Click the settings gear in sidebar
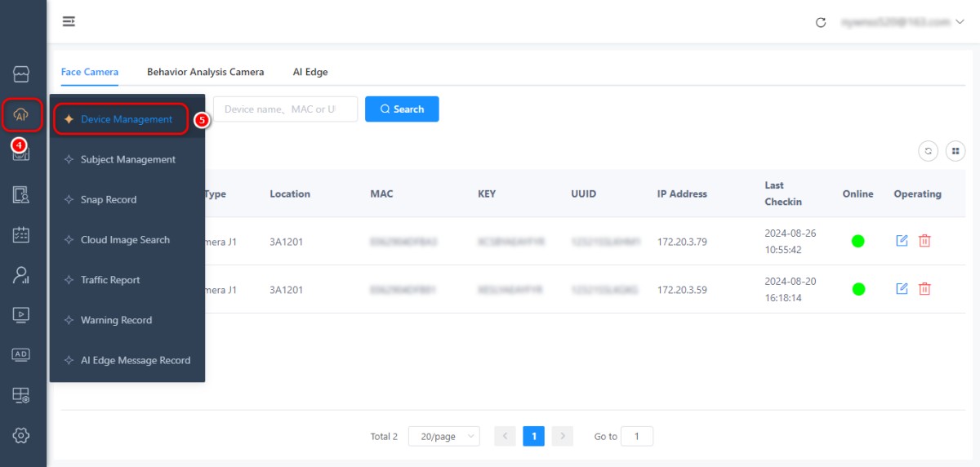 point(22,435)
